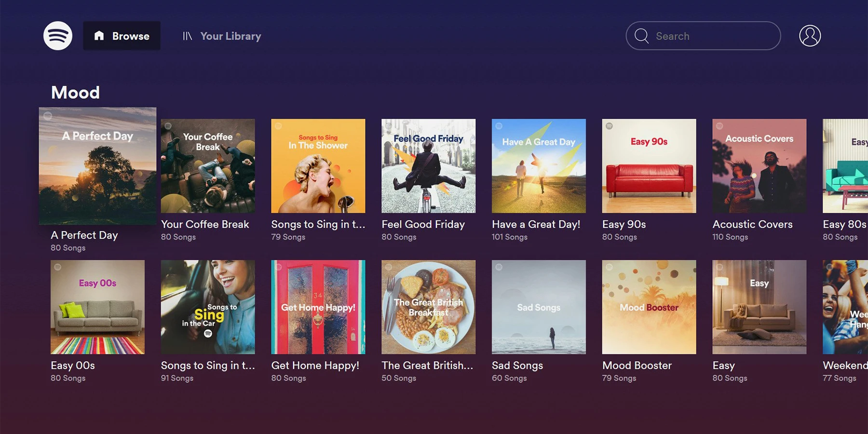868x434 pixels.
Task: Click the 'Easy 90s' title link
Action: pos(624,224)
